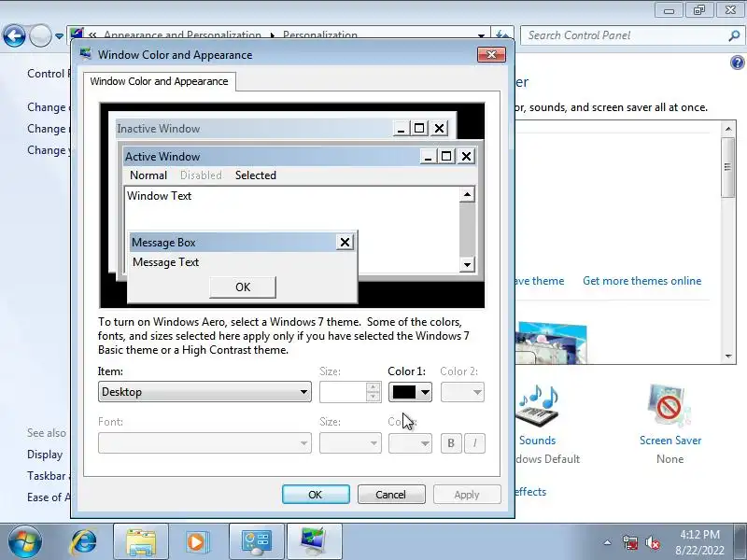
Task: Click the desktop background slideshow thumbnail
Action: (551, 343)
